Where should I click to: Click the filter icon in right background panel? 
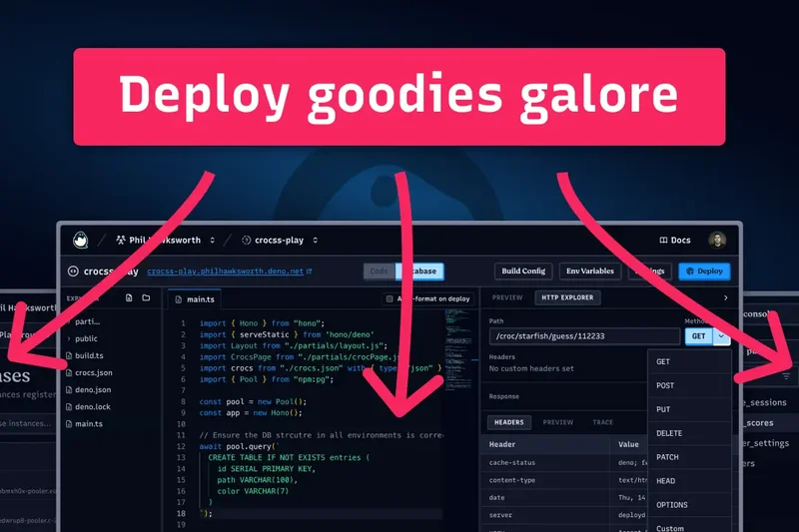pyautogui.click(x=786, y=376)
